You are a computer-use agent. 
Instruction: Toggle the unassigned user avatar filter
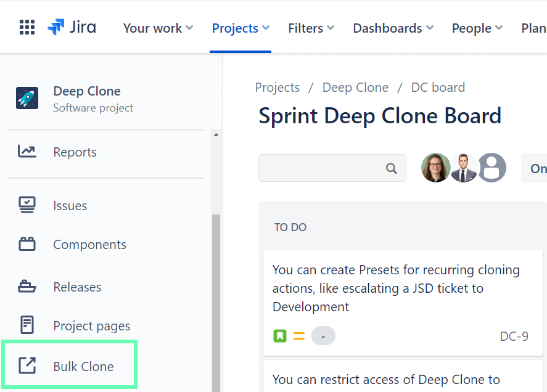(491, 167)
